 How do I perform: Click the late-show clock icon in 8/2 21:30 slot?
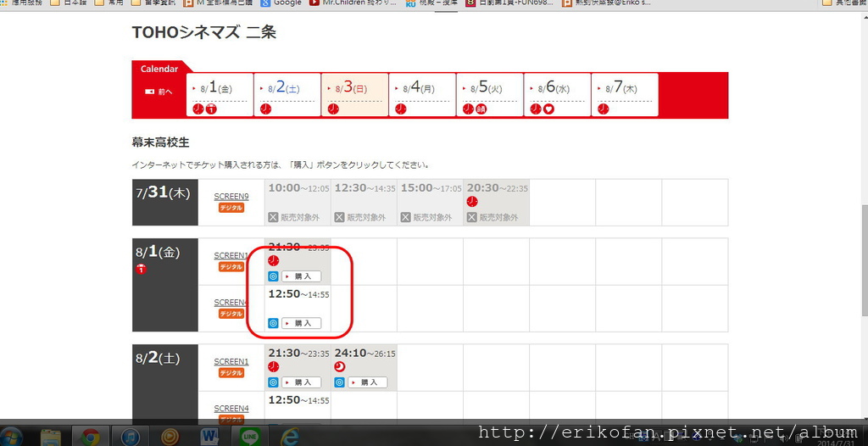274,367
